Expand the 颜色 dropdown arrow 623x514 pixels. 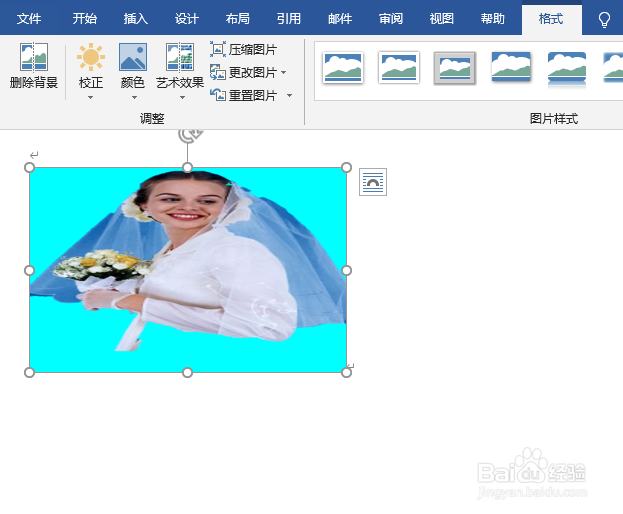click(x=134, y=97)
